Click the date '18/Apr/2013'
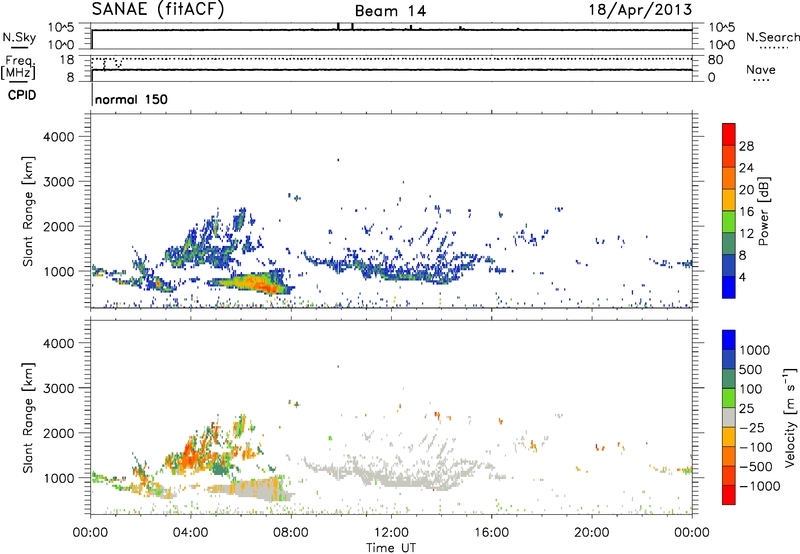This screenshot has width=800, height=554. (640, 10)
